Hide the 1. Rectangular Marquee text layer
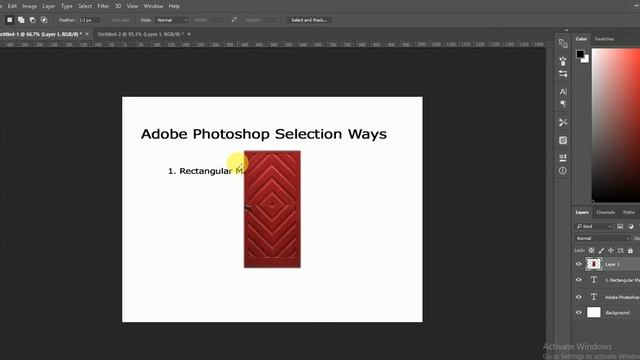 (x=578, y=280)
